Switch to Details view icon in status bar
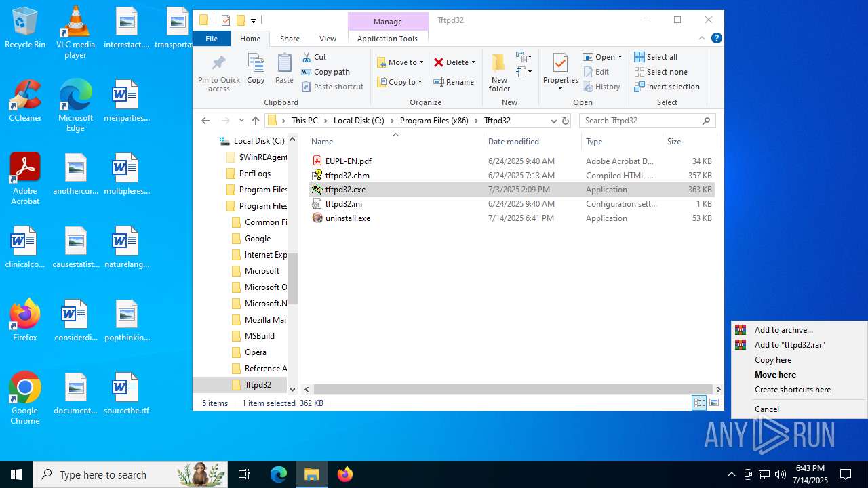868x488 pixels. (x=699, y=403)
